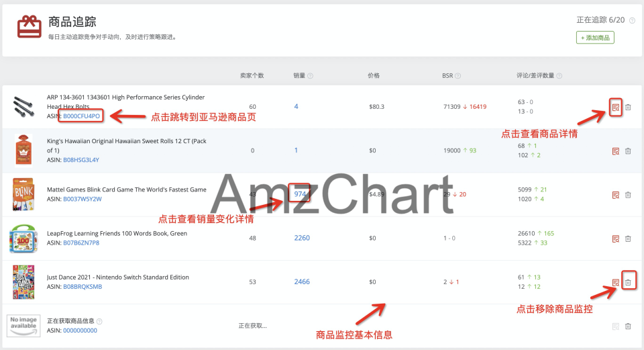Image resolution: width=644 pixels, height=350 pixels.
Task: Open details for ARP 134-3601 bolts
Action: point(615,107)
